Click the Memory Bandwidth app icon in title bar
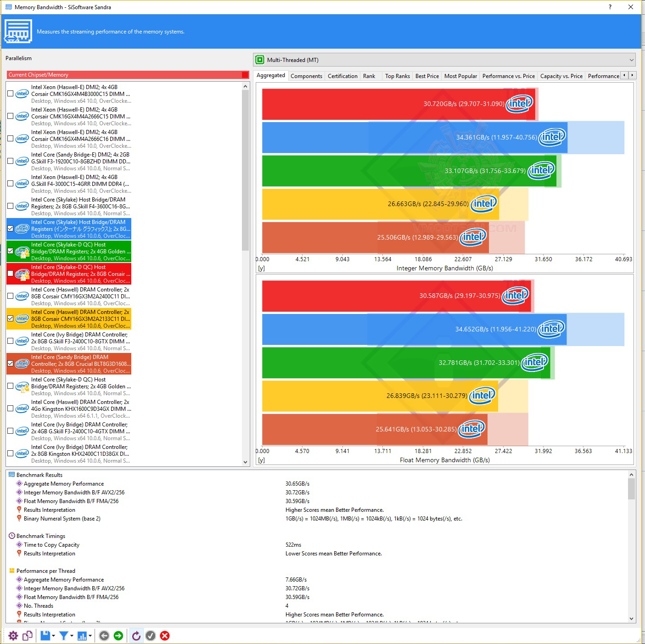Screen dimensions: 645x644 9,7
